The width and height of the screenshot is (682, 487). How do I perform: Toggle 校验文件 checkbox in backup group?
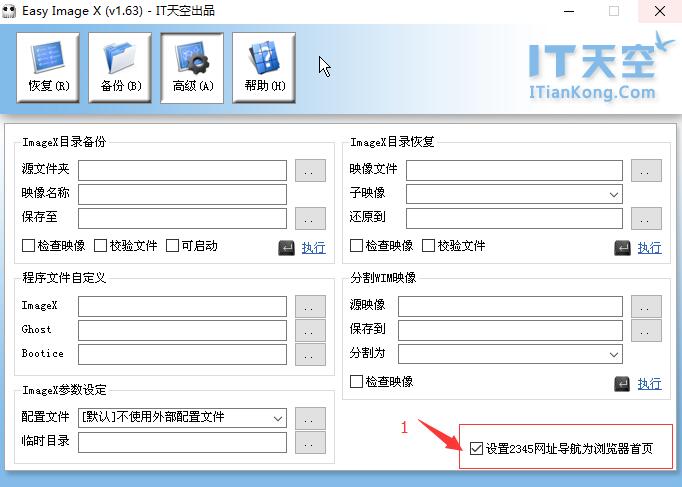(x=101, y=246)
